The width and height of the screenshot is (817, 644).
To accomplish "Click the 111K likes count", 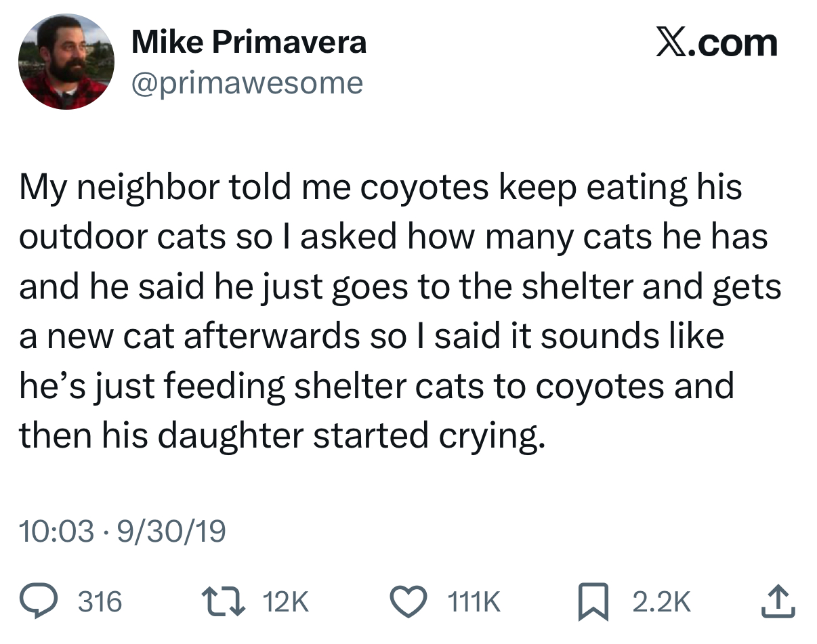I will pyautogui.click(x=474, y=601).
